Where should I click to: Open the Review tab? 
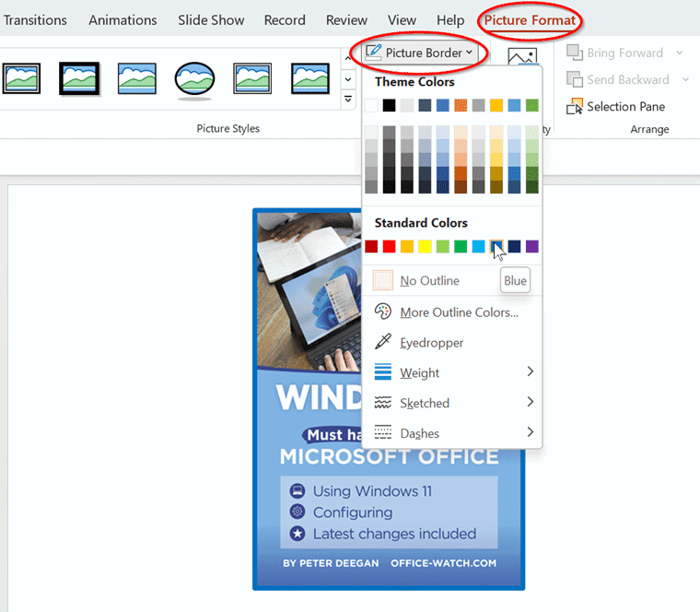click(346, 20)
